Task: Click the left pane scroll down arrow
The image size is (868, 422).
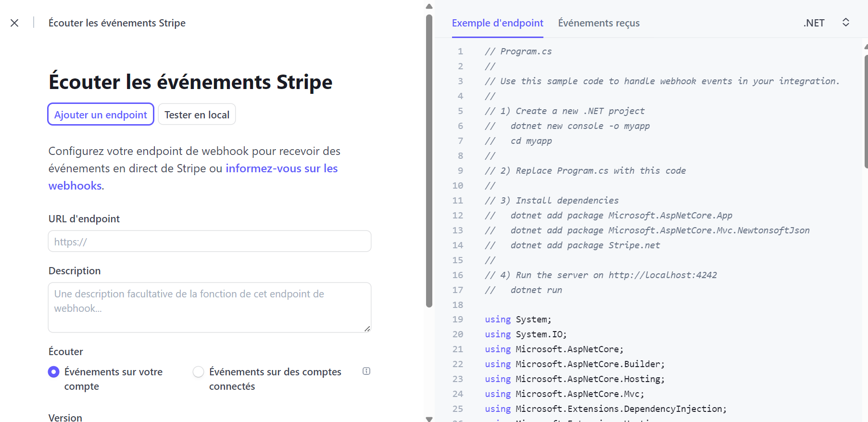Action: (x=429, y=419)
